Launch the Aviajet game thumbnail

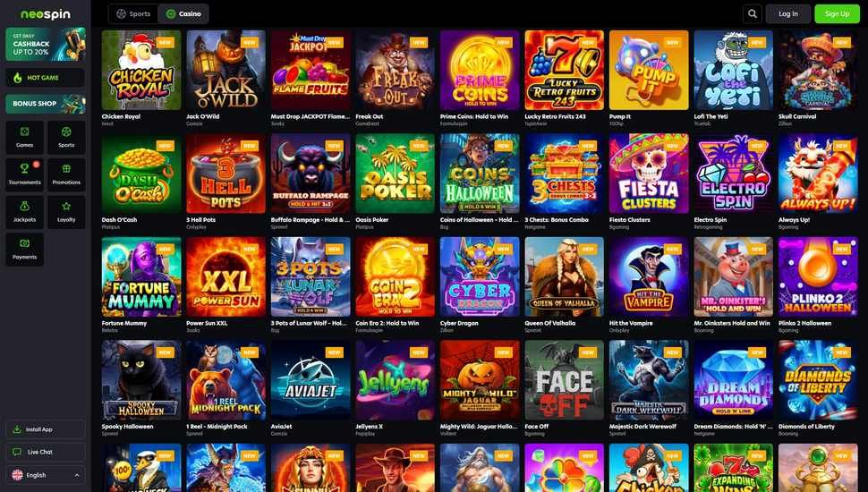pyautogui.click(x=311, y=380)
